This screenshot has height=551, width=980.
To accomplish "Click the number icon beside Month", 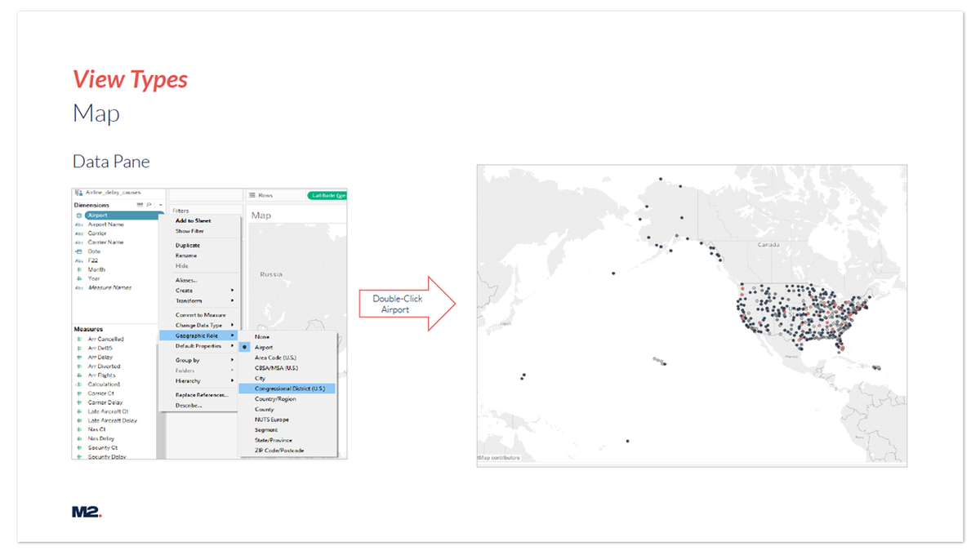I will (x=79, y=269).
